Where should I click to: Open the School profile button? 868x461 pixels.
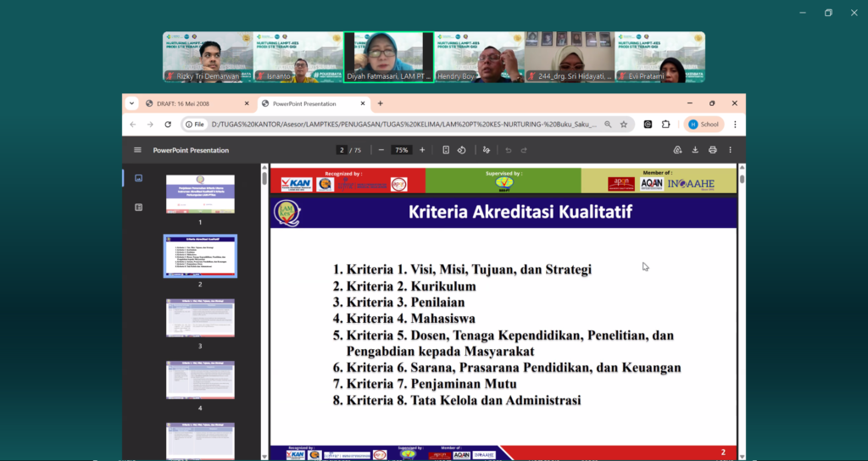click(x=704, y=125)
